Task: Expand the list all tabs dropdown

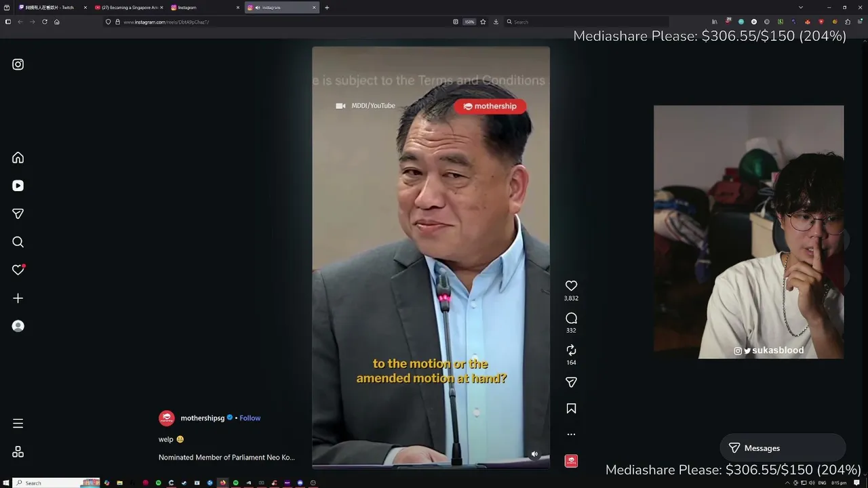Action: [801, 7]
